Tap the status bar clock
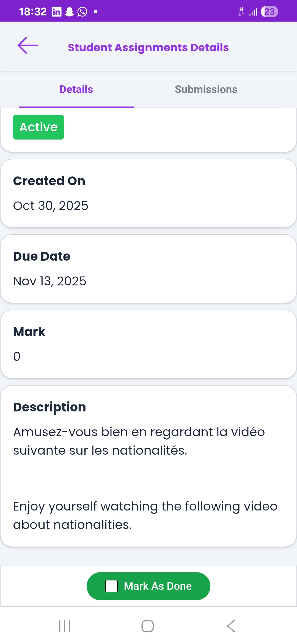 [33, 12]
